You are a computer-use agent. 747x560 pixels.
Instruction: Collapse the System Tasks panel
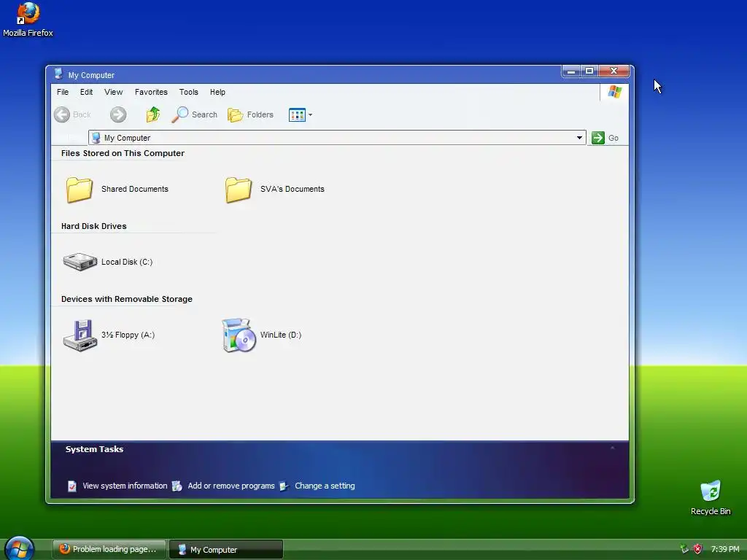612,448
